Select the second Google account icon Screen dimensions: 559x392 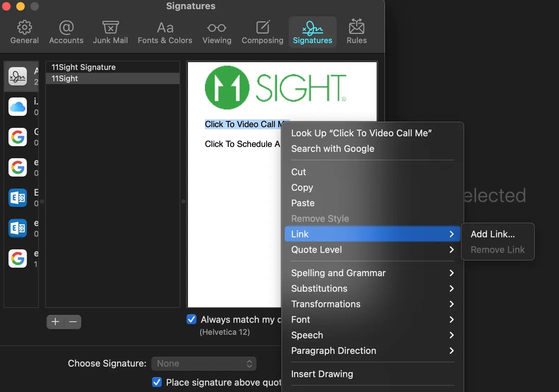pos(18,167)
